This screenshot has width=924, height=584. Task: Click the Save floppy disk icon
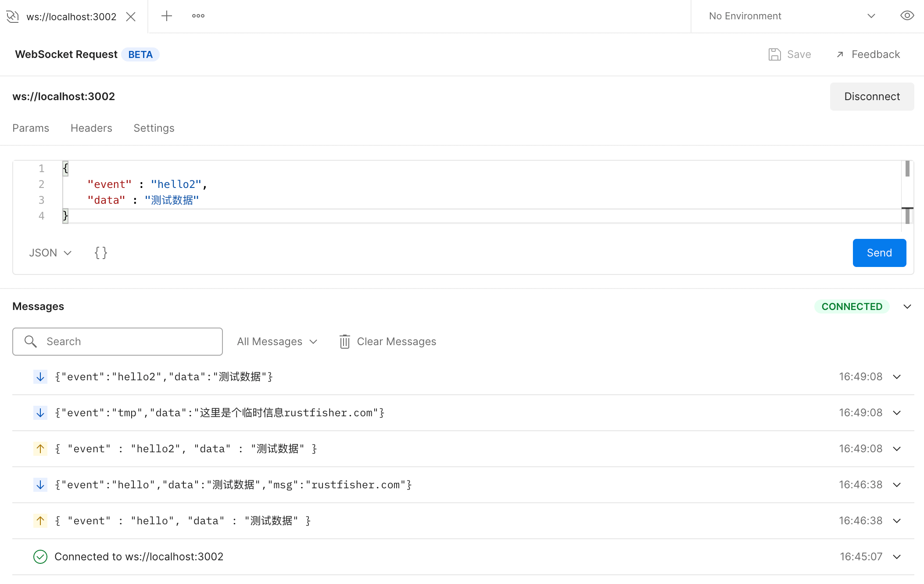[x=774, y=54]
